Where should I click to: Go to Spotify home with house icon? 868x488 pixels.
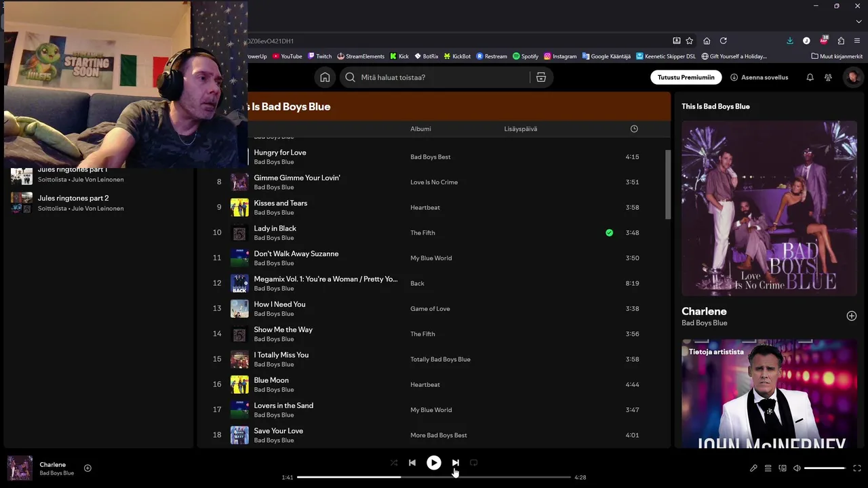click(x=325, y=77)
